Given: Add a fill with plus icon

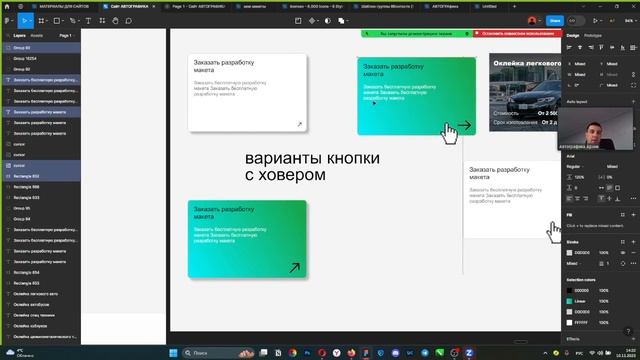Looking at the screenshot, I should 633,215.
